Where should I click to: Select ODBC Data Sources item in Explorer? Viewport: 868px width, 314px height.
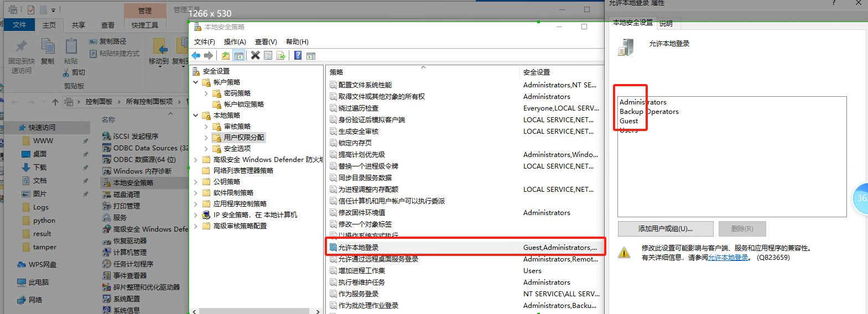pyautogui.click(x=145, y=148)
